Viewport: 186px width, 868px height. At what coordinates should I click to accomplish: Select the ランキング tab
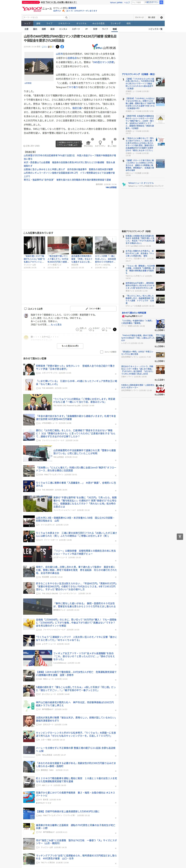[x=115, y=24]
